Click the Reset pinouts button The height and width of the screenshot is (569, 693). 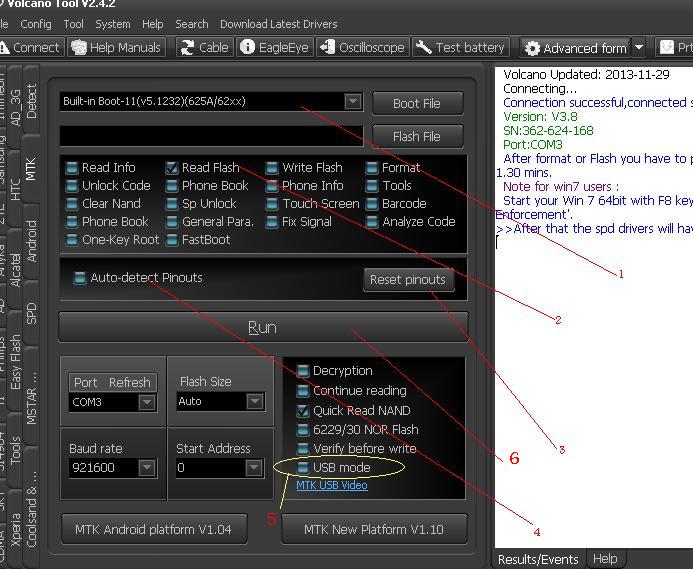[x=408, y=279]
